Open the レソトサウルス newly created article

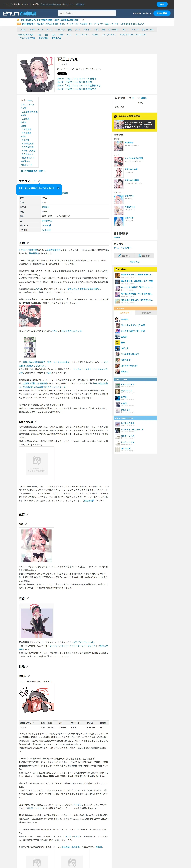[x=127, y=423]
